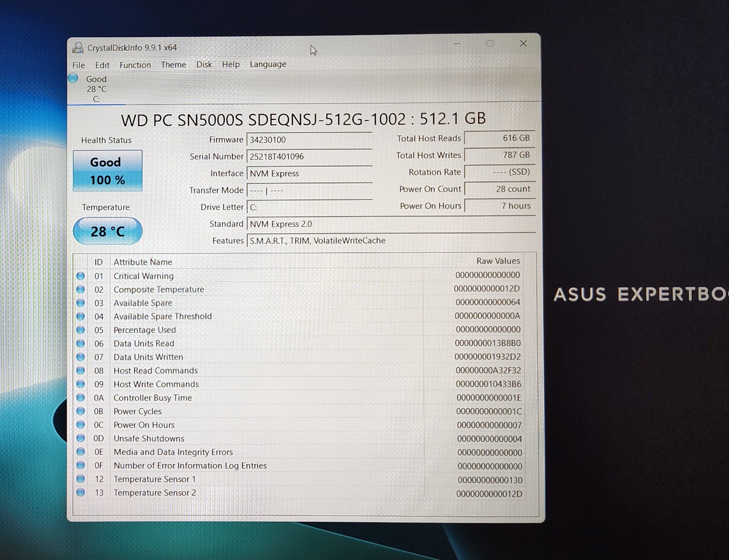Click status dot of Host Write Commands row
Screen dimensions: 729x560
81,384
